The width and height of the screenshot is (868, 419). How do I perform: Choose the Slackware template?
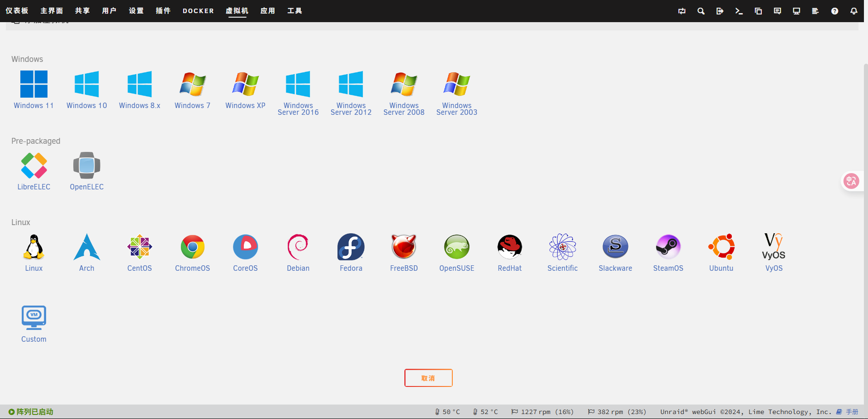(x=616, y=253)
